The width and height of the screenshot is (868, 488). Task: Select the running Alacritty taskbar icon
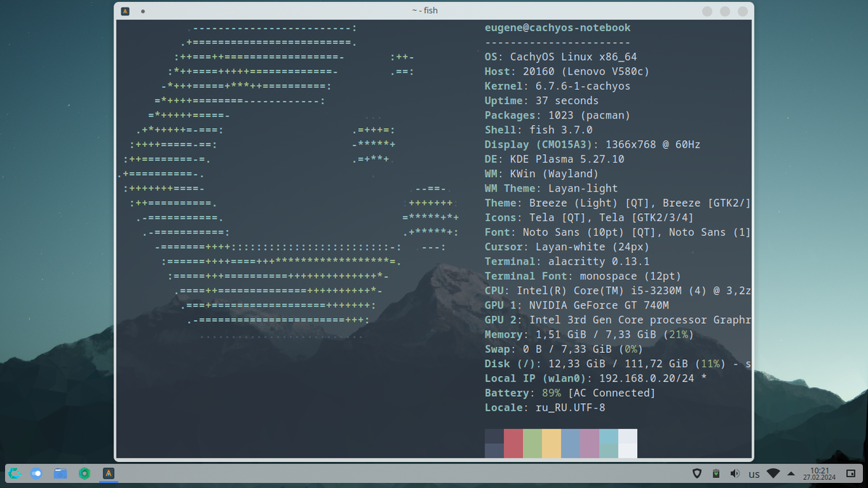(107, 474)
